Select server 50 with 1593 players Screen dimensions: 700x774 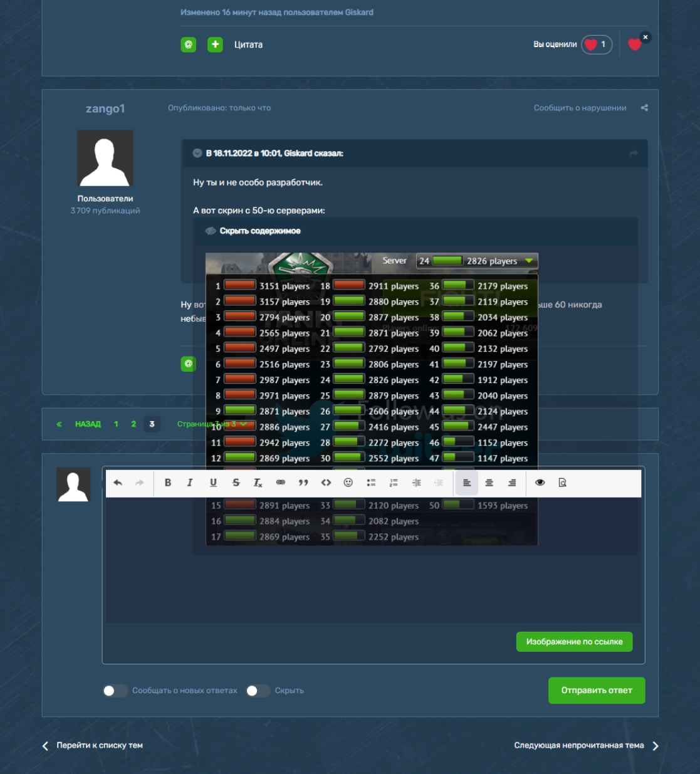pos(479,505)
